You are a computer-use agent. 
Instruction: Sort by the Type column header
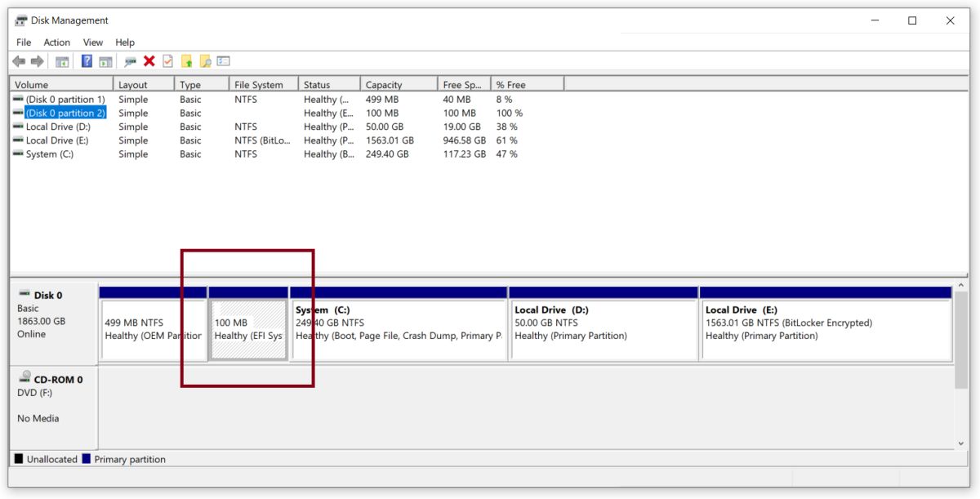click(202, 84)
